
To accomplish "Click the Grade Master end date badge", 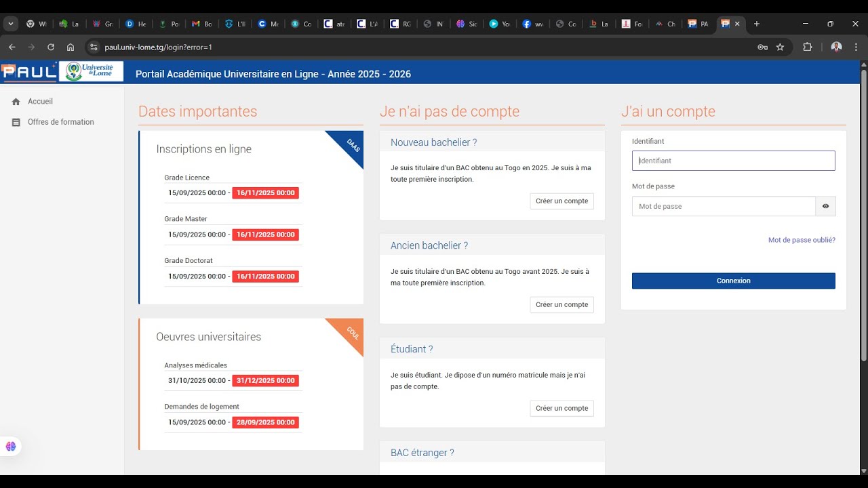I will (x=265, y=235).
